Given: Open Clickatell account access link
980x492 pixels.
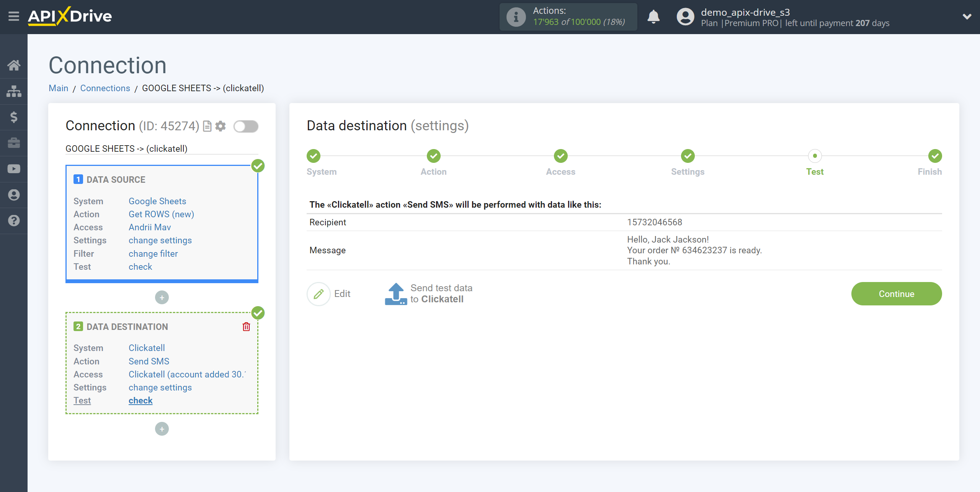Looking at the screenshot, I should click(187, 374).
